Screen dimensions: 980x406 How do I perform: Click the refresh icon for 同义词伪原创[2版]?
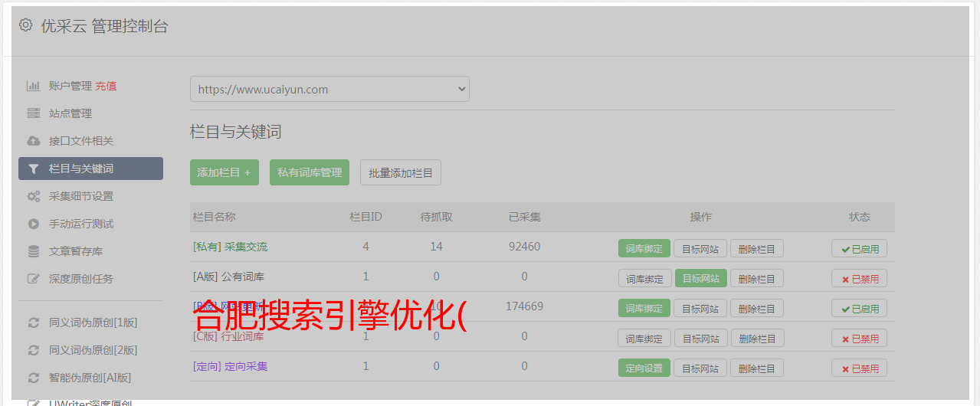coord(34,350)
